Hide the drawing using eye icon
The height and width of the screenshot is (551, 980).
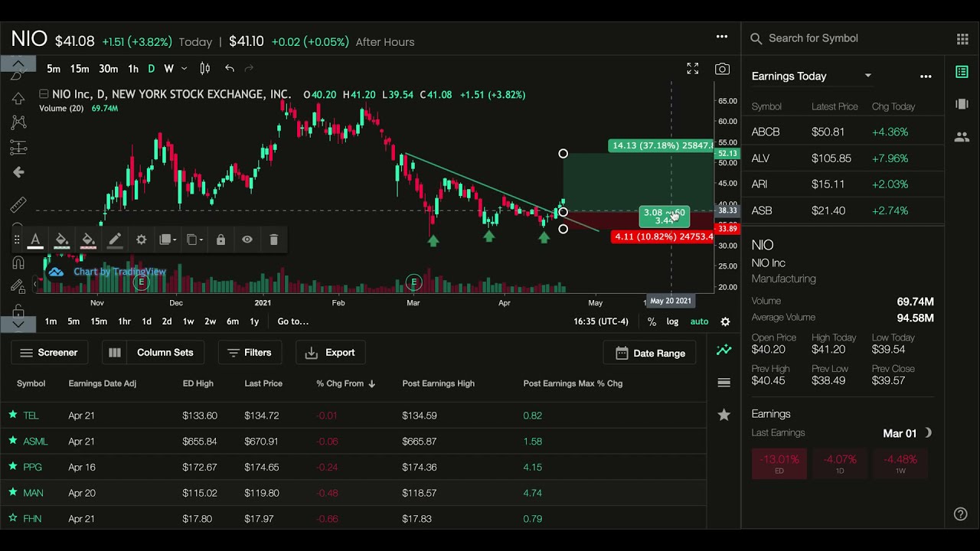coord(247,240)
